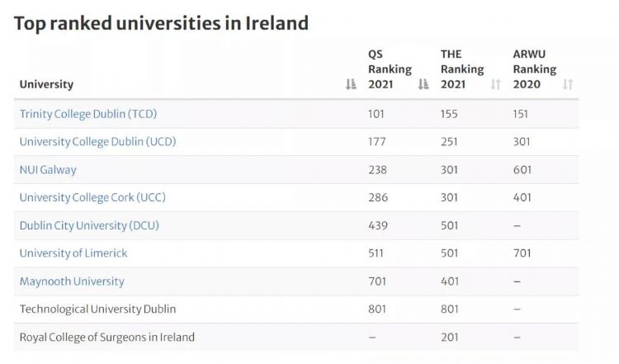Image resolution: width=619 pixels, height=364 pixels.
Task: Click the University column header text
Action: [x=46, y=84]
